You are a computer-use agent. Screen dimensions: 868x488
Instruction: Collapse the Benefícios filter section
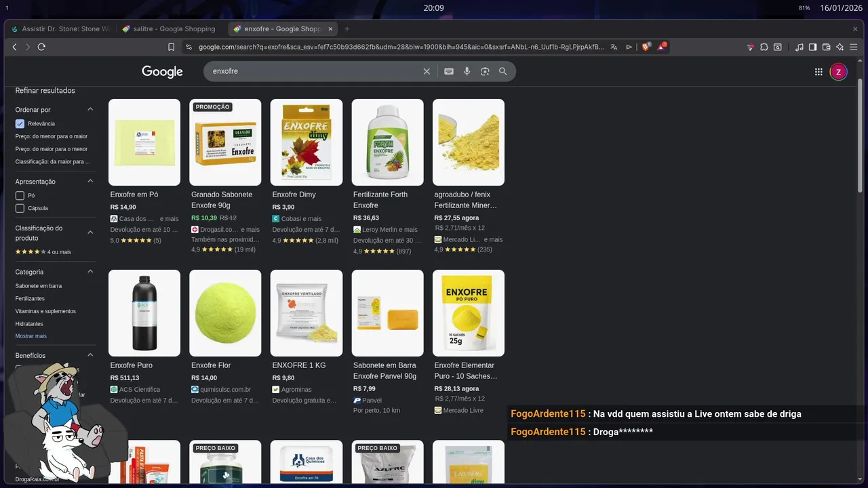[x=90, y=355]
